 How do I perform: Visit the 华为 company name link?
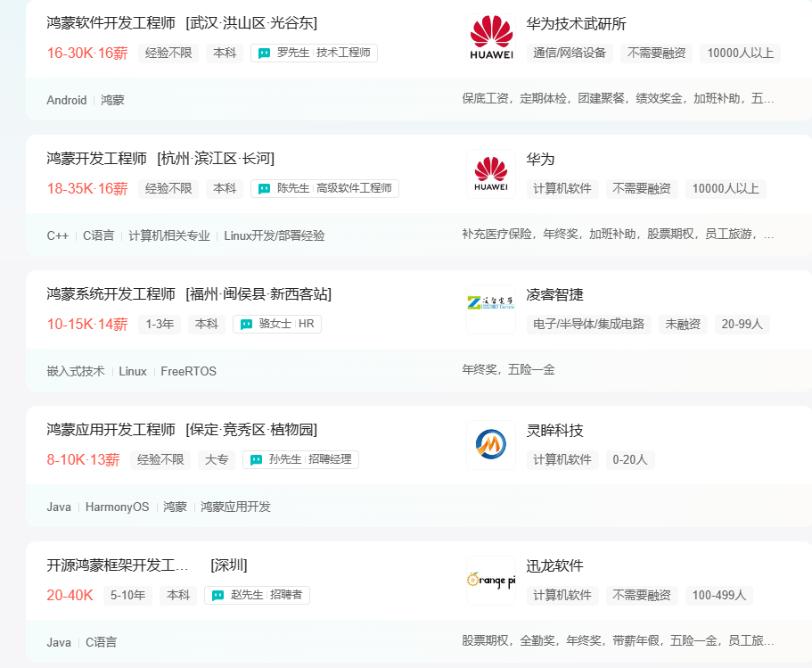[x=540, y=159]
